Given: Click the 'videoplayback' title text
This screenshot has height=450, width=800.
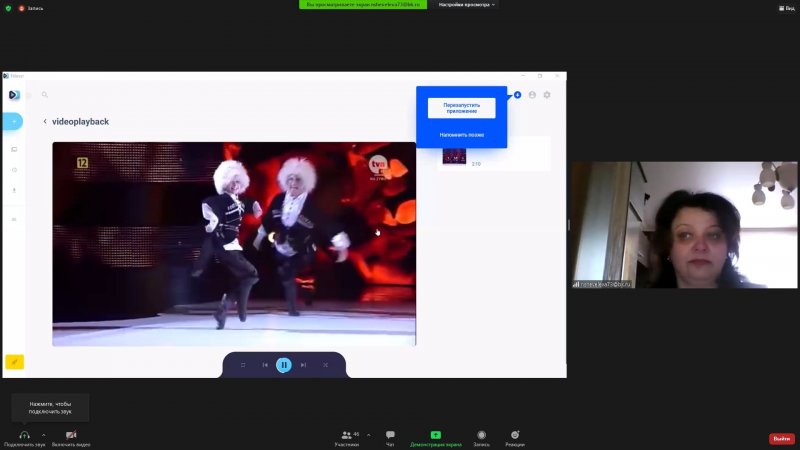Looking at the screenshot, I should [x=81, y=121].
